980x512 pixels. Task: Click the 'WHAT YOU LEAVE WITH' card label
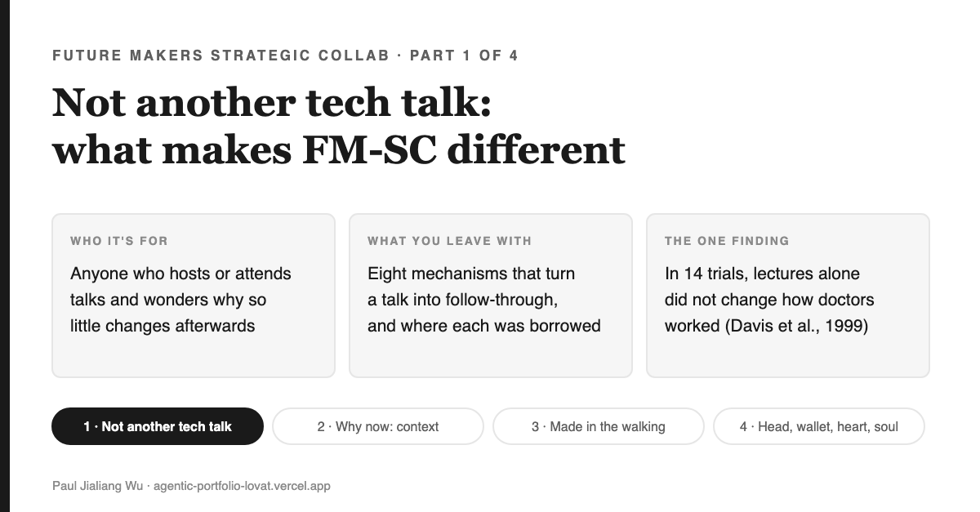point(450,241)
